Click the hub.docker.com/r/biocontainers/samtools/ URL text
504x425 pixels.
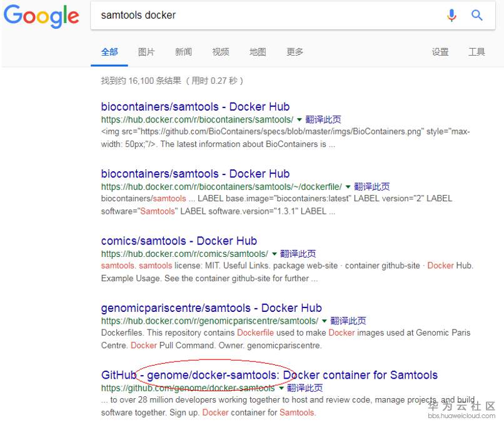coord(197,119)
